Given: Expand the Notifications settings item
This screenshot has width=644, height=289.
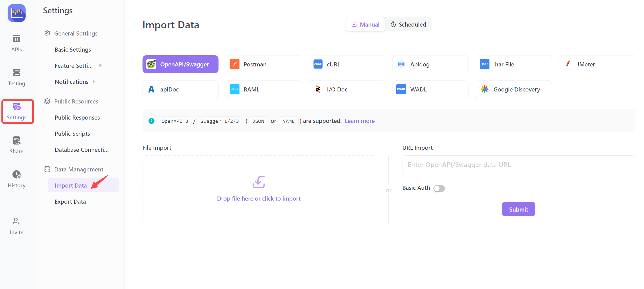Looking at the screenshot, I should 94,82.
